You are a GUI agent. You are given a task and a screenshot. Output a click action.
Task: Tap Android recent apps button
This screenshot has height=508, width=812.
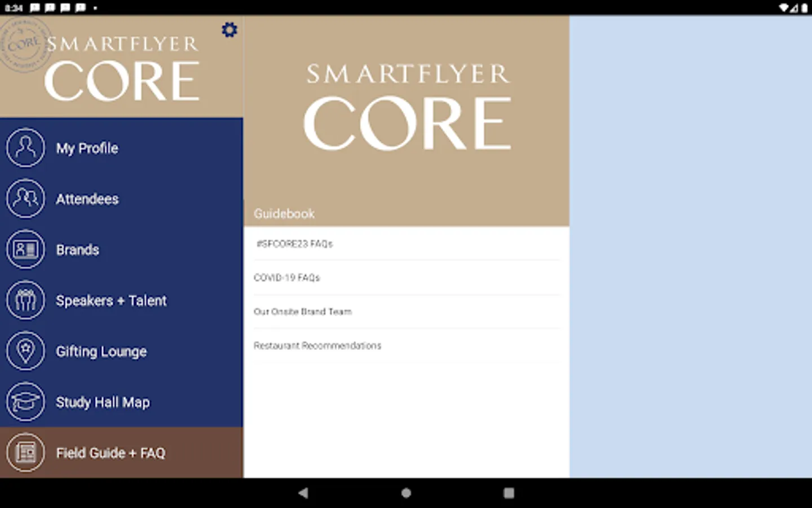(x=509, y=493)
